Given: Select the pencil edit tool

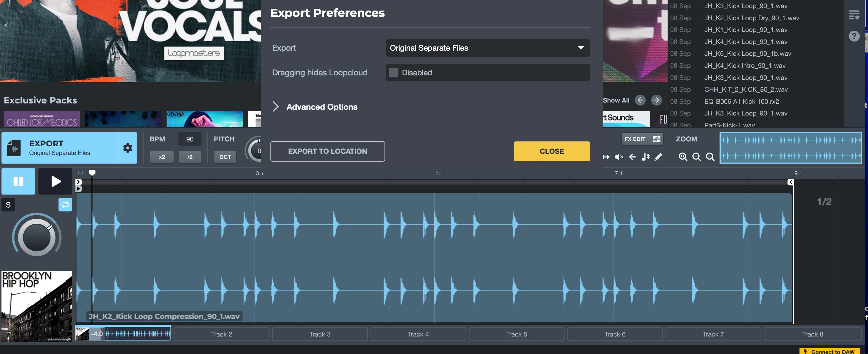Looking at the screenshot, I should 658,157.
